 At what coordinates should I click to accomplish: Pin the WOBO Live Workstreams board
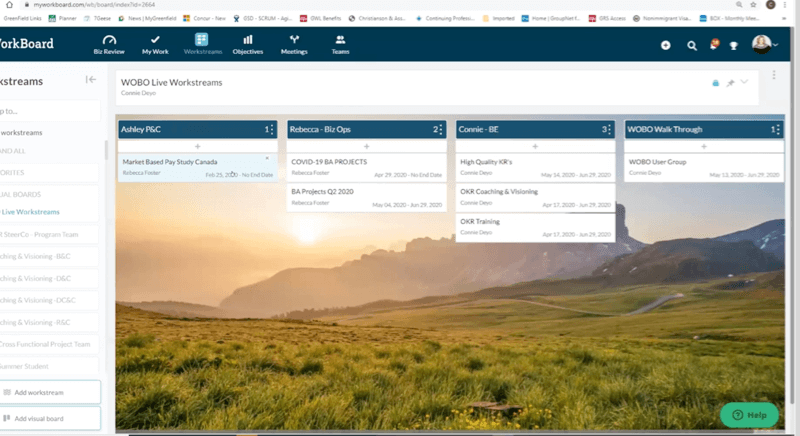tap(730, 83)
